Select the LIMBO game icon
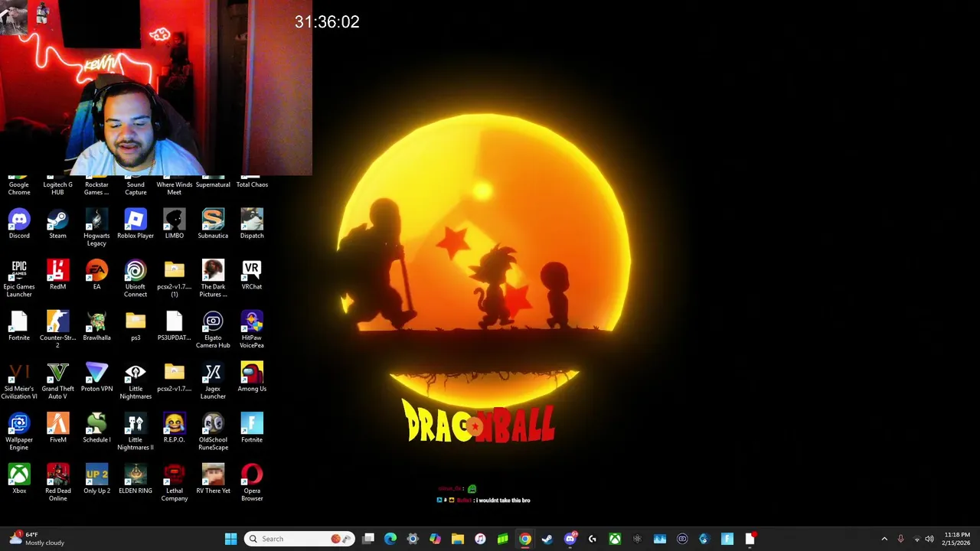The height and width of the screenshot is (551, 980). [x=175, y=224]
